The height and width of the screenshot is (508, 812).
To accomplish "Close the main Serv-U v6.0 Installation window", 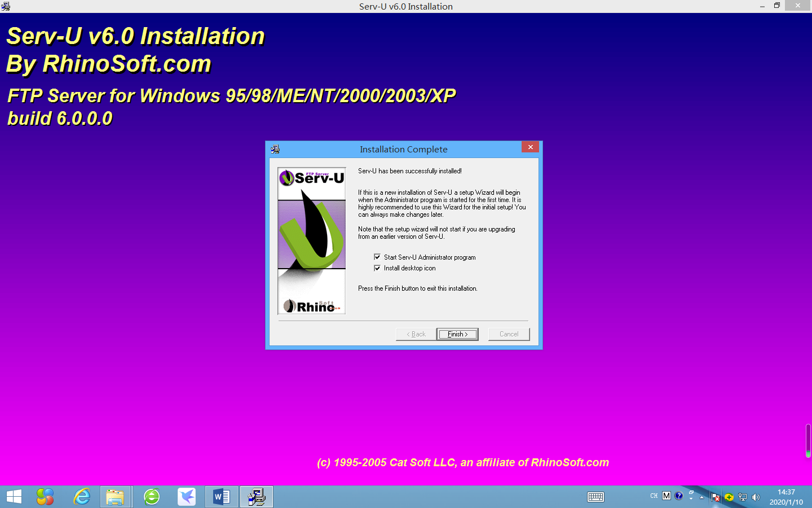I will (x=798, y=6).
